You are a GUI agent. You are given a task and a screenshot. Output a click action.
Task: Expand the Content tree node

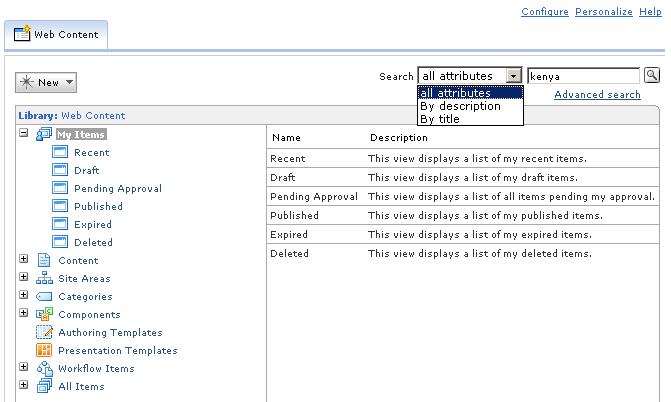pos(24,259)
